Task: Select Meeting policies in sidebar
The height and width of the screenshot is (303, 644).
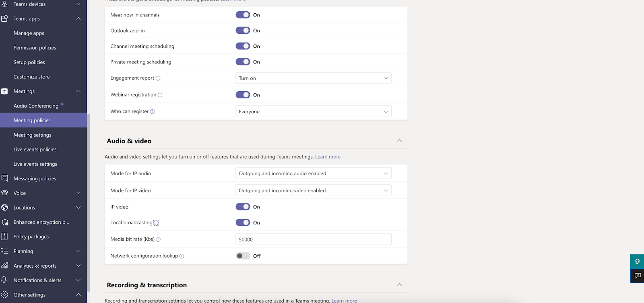Action: 43,120
